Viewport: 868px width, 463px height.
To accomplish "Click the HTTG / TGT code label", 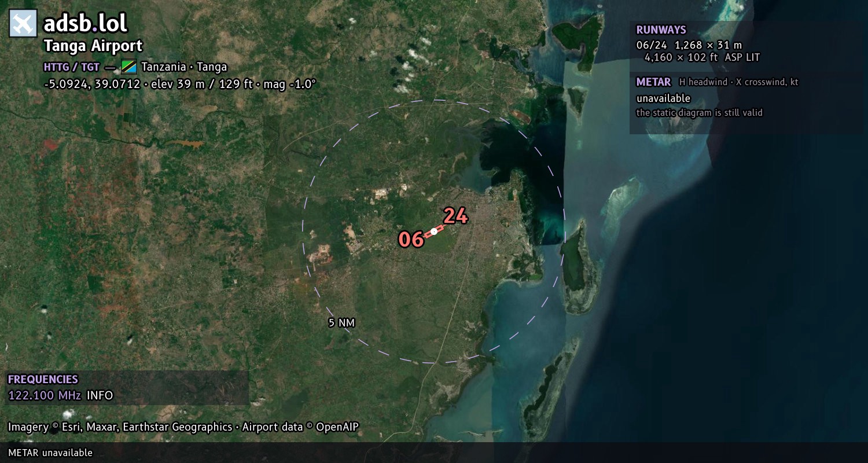I will pos(71,67).
